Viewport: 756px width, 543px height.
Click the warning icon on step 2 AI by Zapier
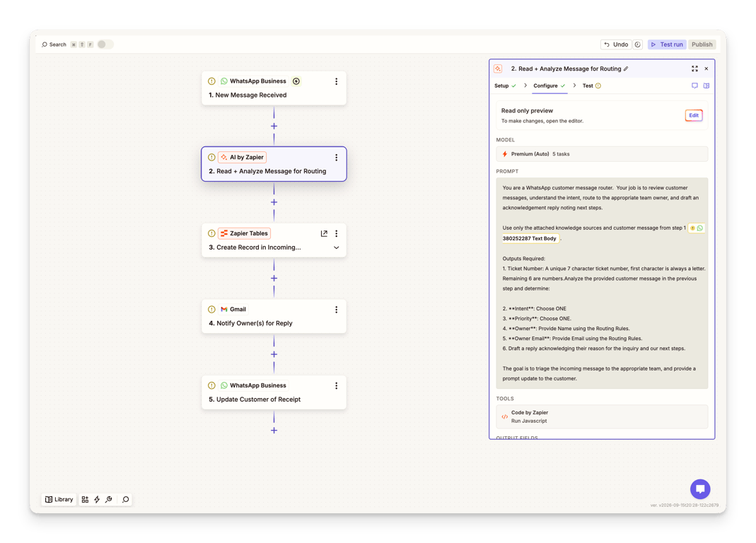pyautogui.click(x=211, y=157)
